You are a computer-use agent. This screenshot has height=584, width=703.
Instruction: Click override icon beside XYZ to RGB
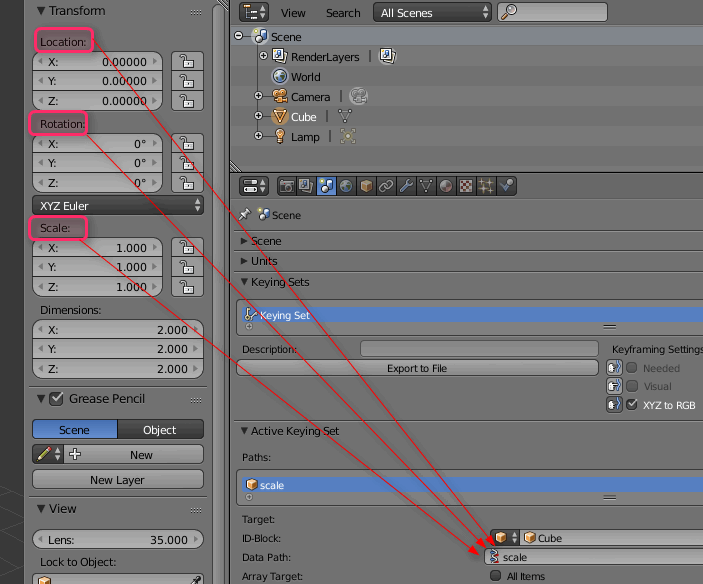point(614,405)
